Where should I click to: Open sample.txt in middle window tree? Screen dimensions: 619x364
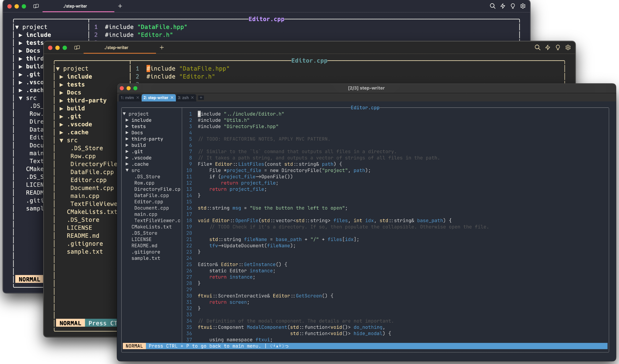[x=85, y=252]
